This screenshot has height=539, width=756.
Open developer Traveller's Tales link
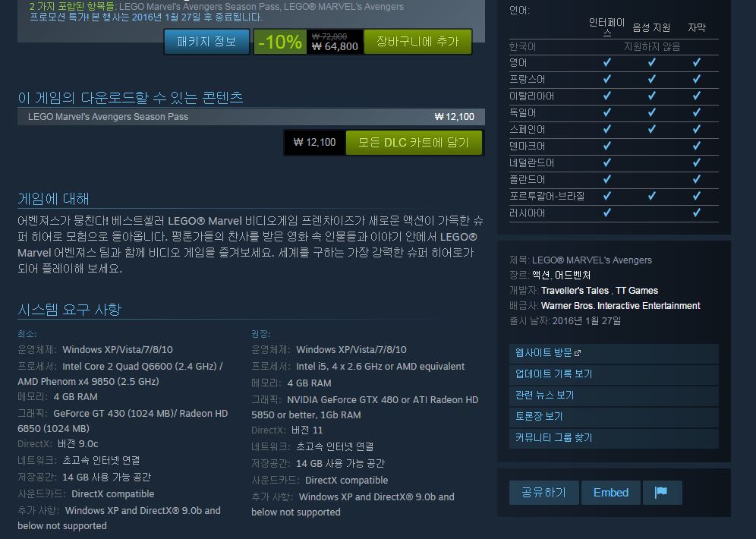(575, 290)
